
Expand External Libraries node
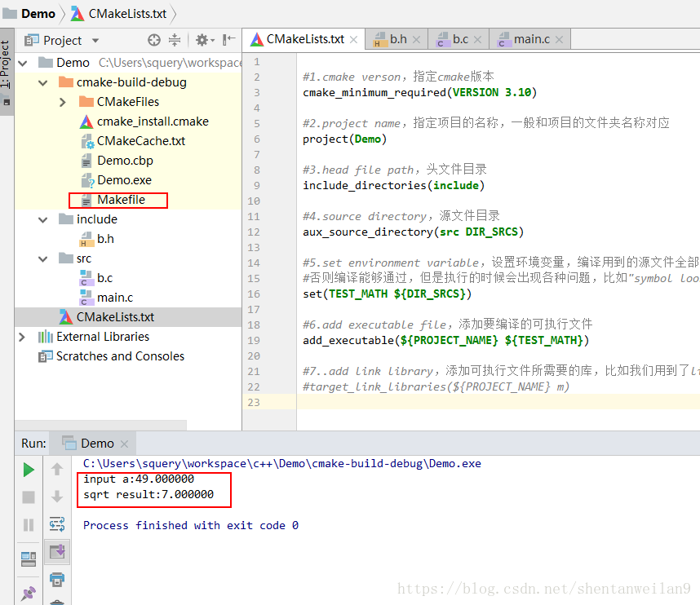pos(22,337)
